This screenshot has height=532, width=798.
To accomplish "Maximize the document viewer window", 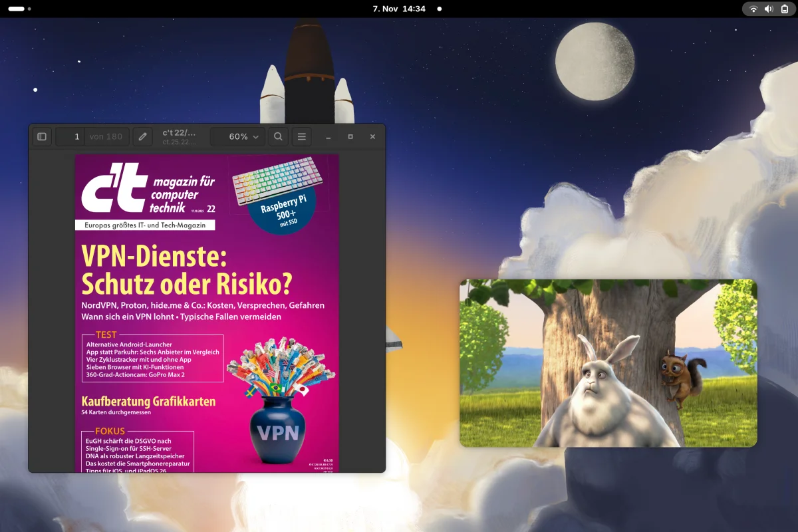I will coord(350,136).
